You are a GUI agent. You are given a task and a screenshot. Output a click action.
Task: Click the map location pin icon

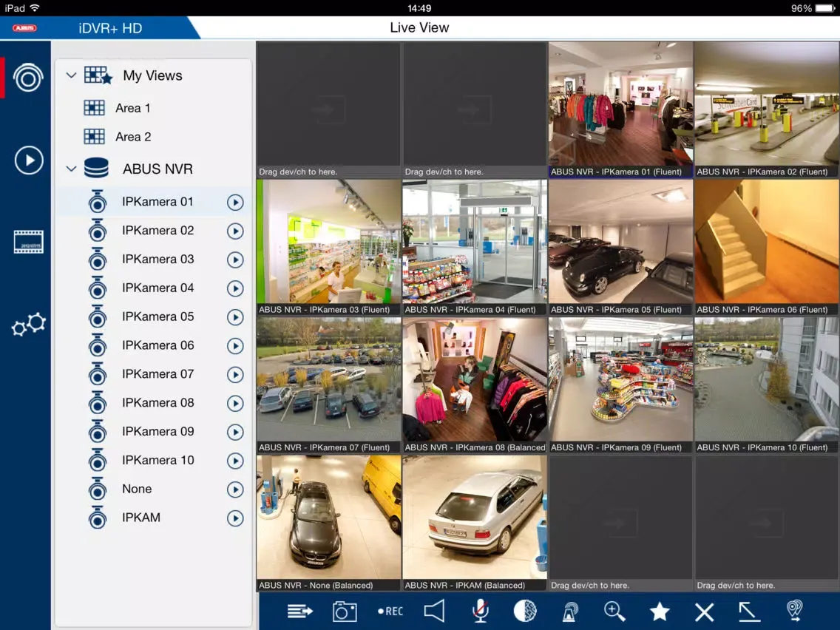click(794, 611)
